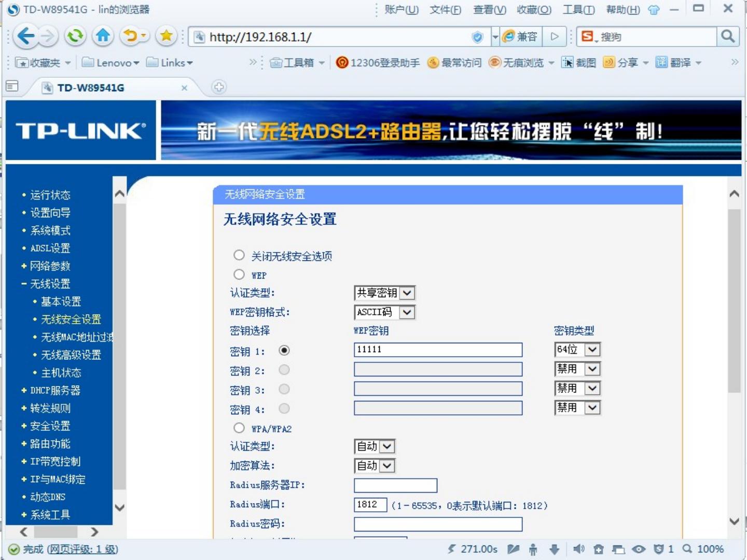Click the yellow star favorites icon
Viewport: 747px width, 560px height.
coord(166,36)
